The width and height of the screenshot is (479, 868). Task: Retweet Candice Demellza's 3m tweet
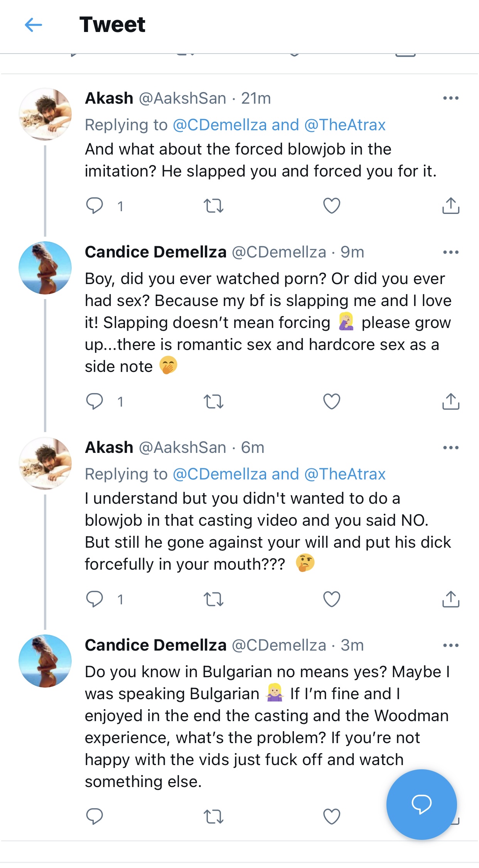[213, 816]
